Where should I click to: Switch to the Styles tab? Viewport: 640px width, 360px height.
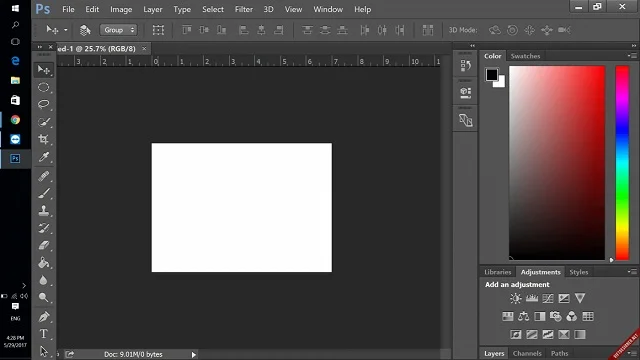tap(579, 272)
